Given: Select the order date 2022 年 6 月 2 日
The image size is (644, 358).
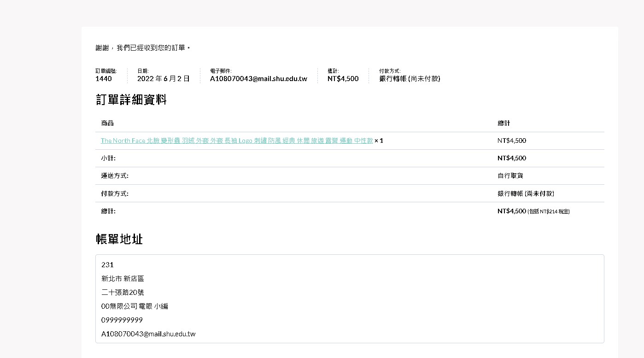Looking at the screenshot, I should (163, 79).
